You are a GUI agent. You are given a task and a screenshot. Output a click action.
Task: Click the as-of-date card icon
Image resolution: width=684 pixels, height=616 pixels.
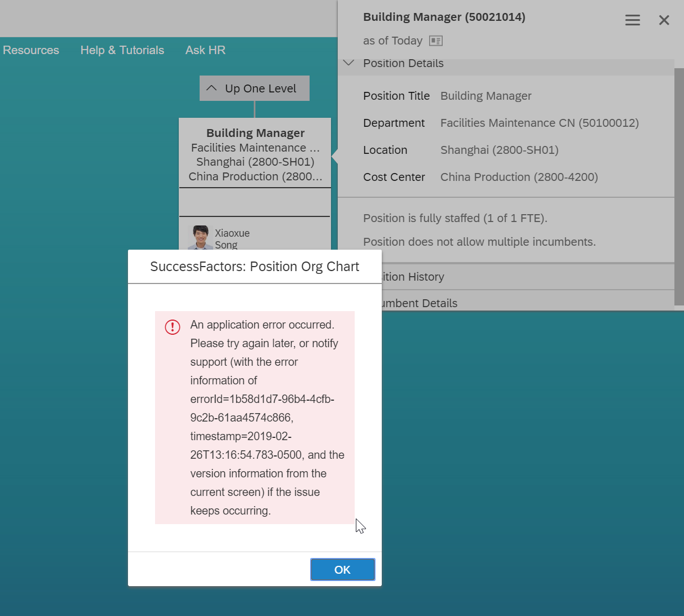tap(436, 41)
